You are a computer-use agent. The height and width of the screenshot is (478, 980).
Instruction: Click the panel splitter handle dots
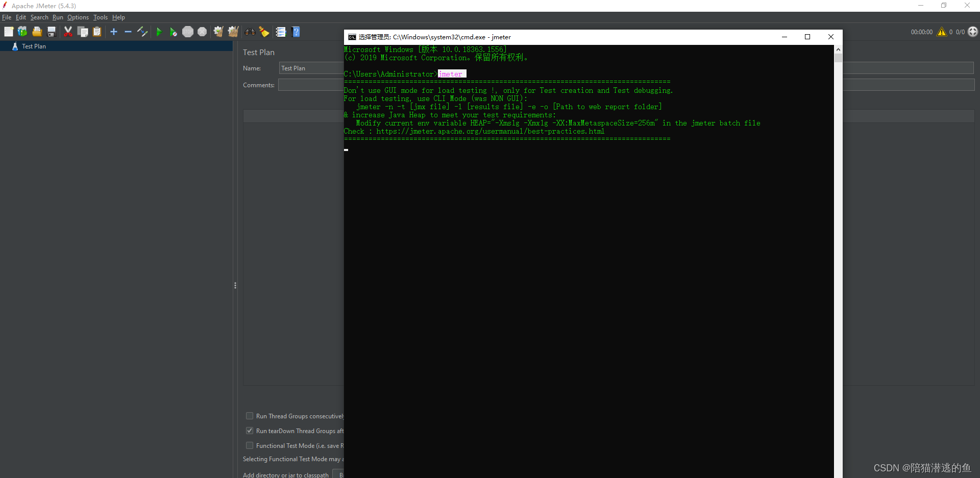coord(235,286)
